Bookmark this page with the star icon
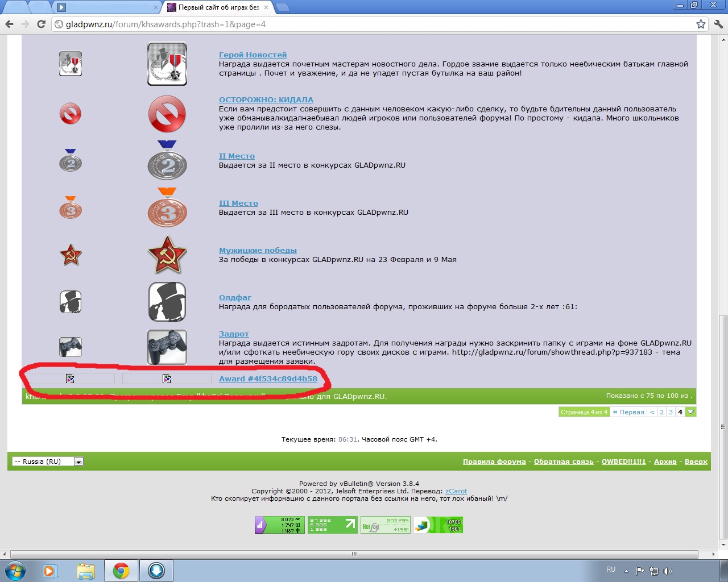 [701, 24]
